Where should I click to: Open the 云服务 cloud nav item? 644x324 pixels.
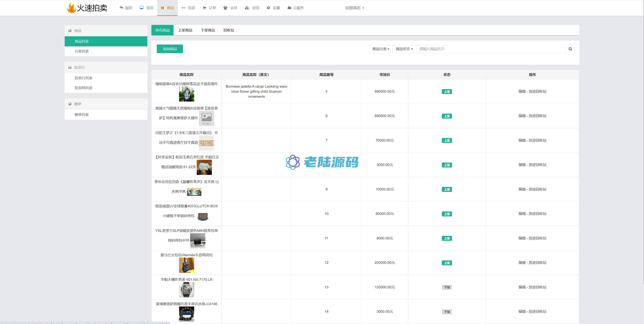pyautogui.click(x=296, y=8)
